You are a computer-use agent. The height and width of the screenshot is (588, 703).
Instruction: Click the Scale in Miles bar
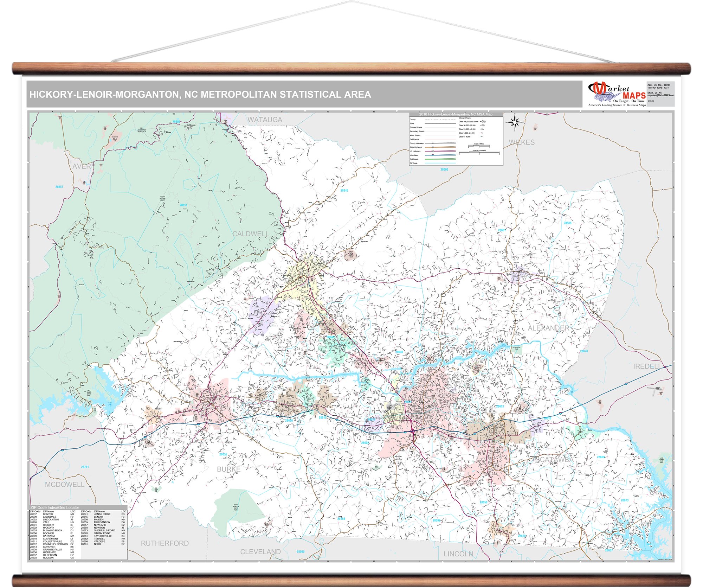coord(479,146)
